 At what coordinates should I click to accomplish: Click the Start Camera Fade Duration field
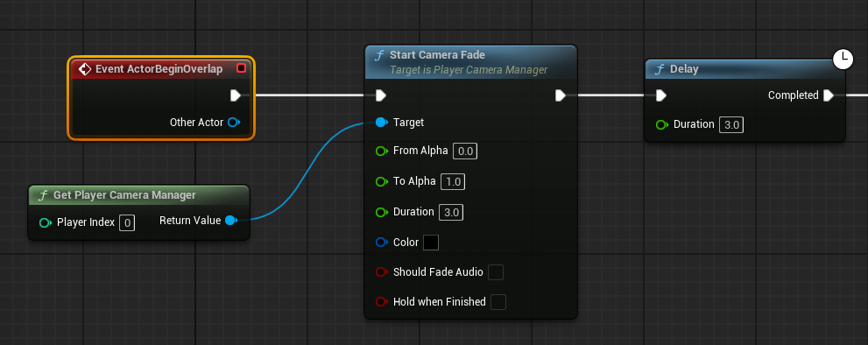pyautogui.click(x=451, y=212)
